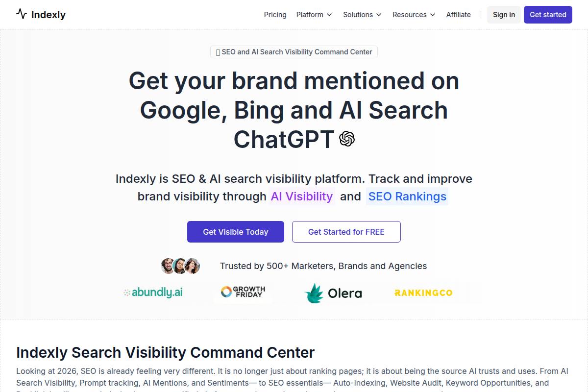The width and height of the screenshot is (588, 392).
Task: Open the AI Visibility link
Action: click(x=302, y=196)
